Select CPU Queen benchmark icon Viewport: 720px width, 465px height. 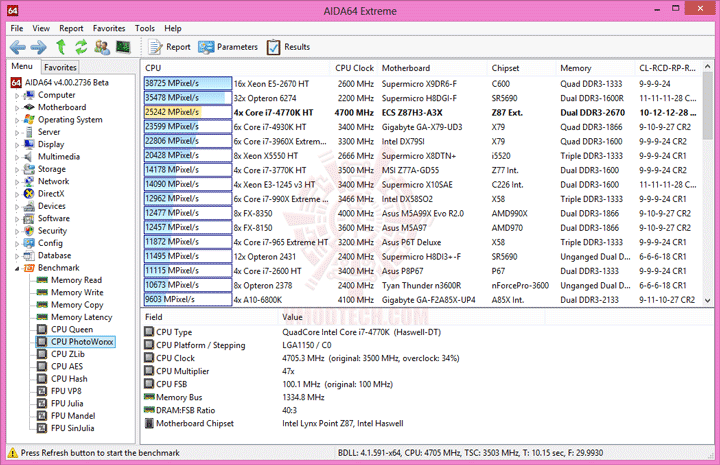pyautogui.click(x=42, y=329)
